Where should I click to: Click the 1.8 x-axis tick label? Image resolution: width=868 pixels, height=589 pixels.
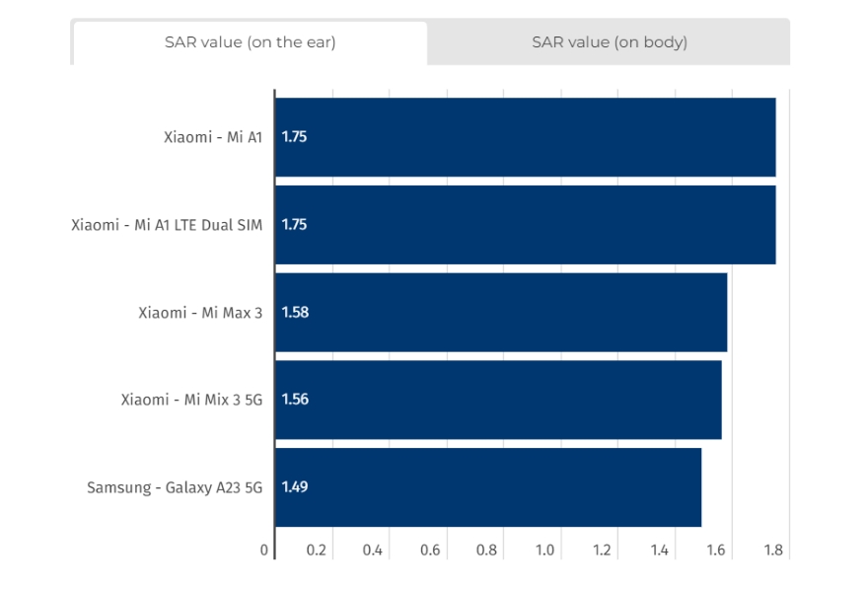pyautogui.click(x=773, y=551)
